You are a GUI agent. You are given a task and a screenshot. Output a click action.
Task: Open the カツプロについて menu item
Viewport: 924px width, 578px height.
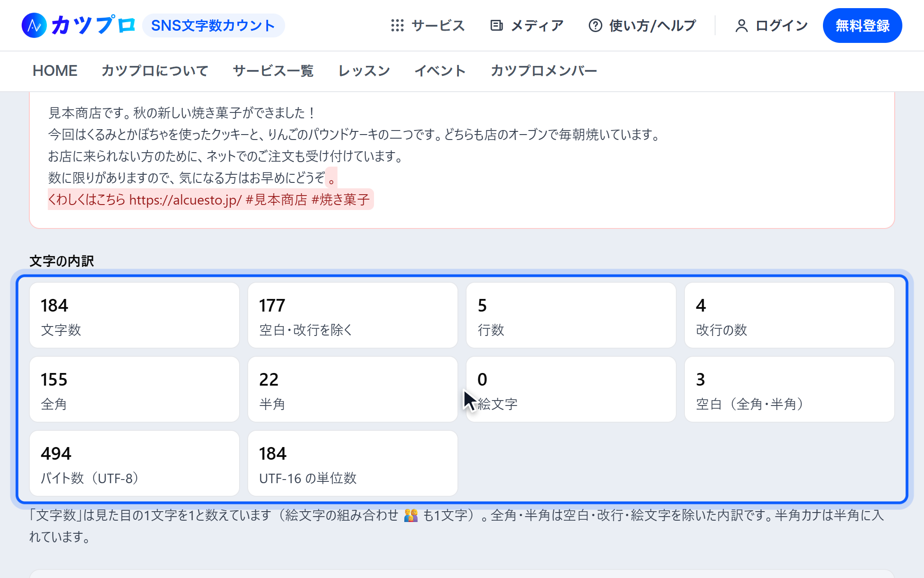[155, 71]
